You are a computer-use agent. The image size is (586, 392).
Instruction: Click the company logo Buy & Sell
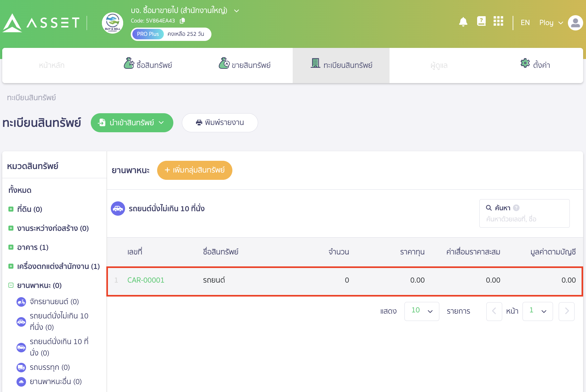(112, 23)
